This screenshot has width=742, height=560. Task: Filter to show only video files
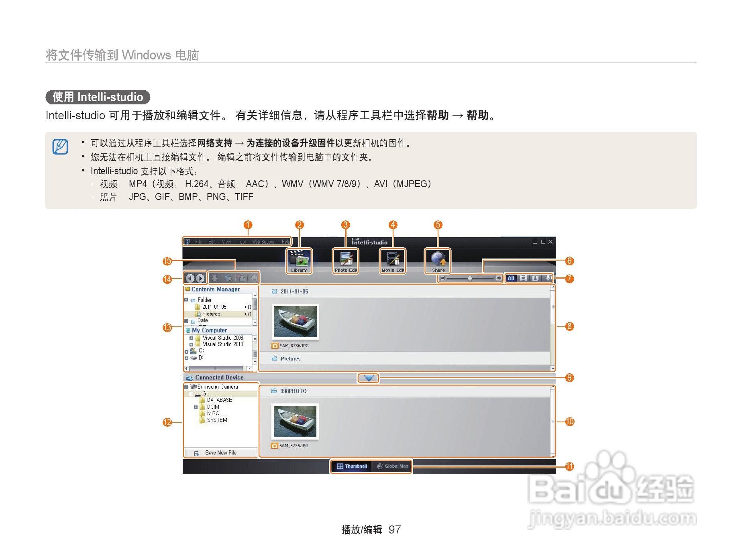[x=524, y=278]
